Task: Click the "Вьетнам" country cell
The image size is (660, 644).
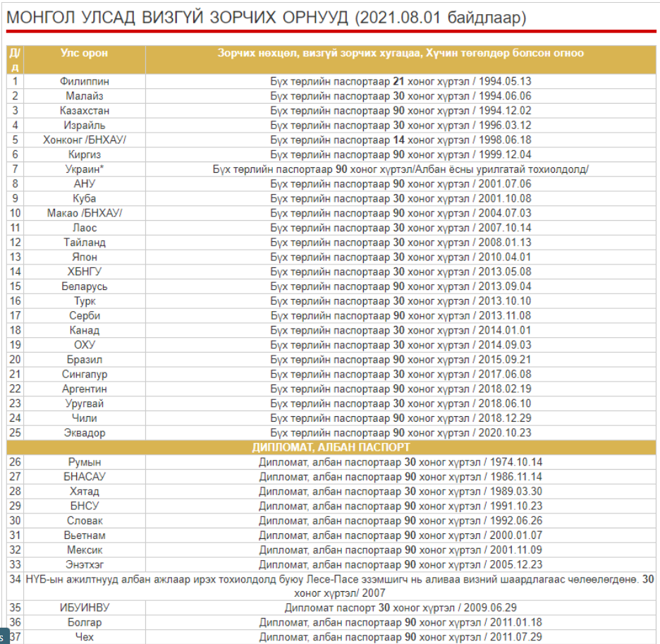Action: (84, 535)
